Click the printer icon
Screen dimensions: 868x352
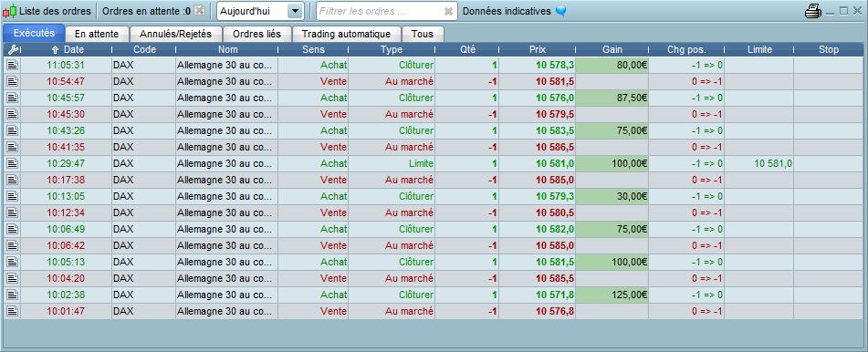pos(812,11)
